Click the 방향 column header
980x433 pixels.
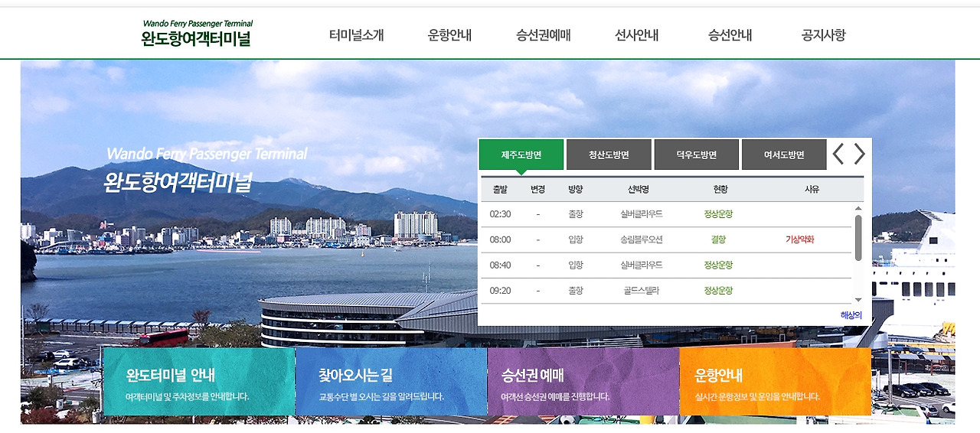click(x=576, y=189)
